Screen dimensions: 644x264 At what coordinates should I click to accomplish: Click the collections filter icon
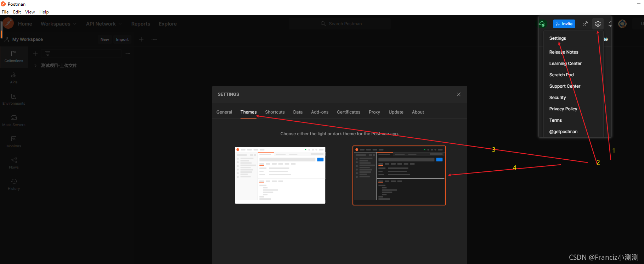click(x=48, y=54)
